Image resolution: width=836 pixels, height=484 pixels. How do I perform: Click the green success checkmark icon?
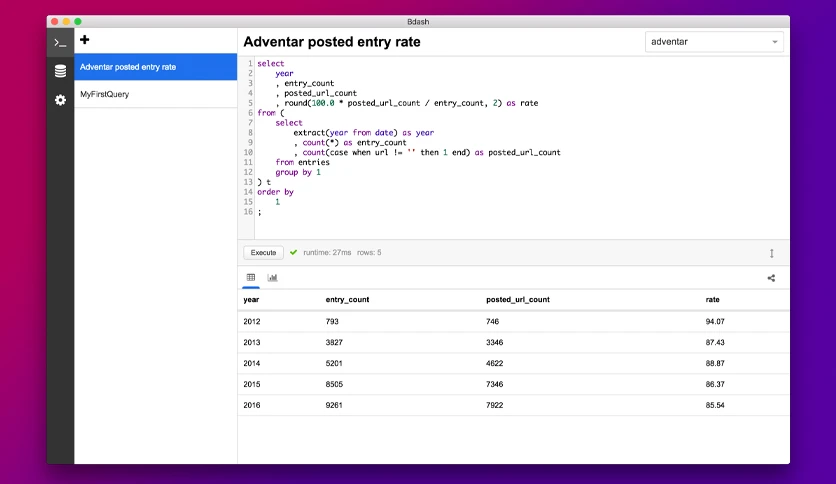click(x=293, y=252)
